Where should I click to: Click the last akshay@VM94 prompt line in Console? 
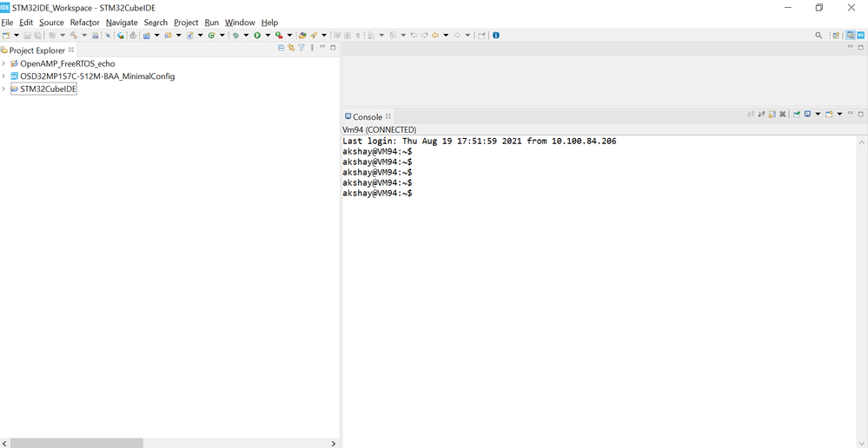click(x=378, y=193)
